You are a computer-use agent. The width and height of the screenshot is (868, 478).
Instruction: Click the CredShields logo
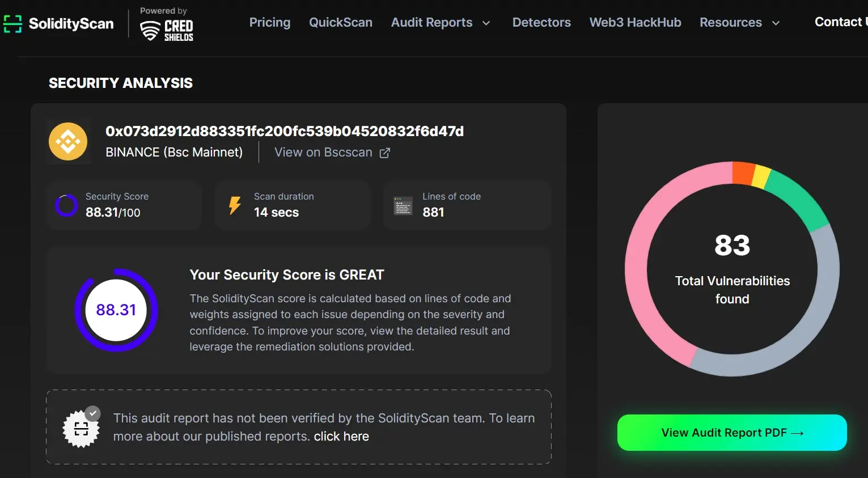coord(167,31)
